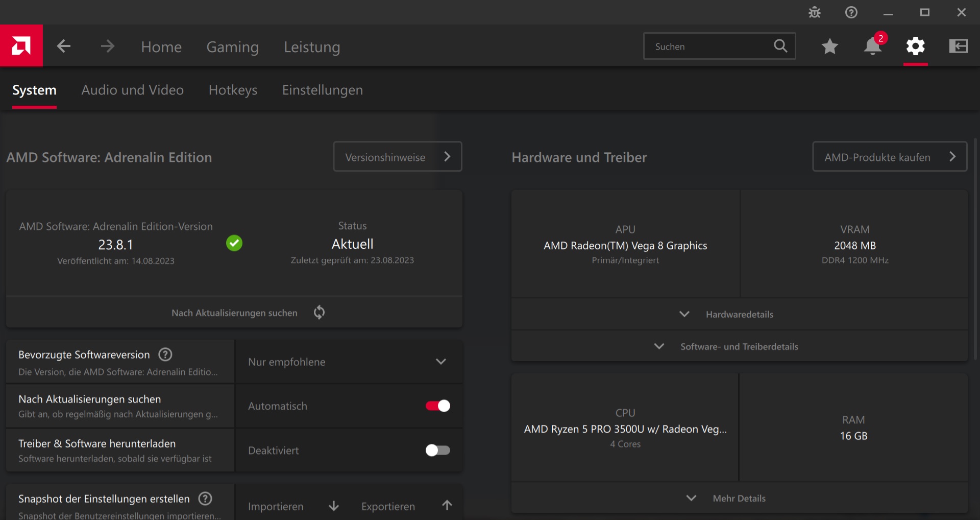The height and width of the screenshot is (520, 980).
Task: Show help for Bevorzugte Softwareversion
Action: [165, 354]
